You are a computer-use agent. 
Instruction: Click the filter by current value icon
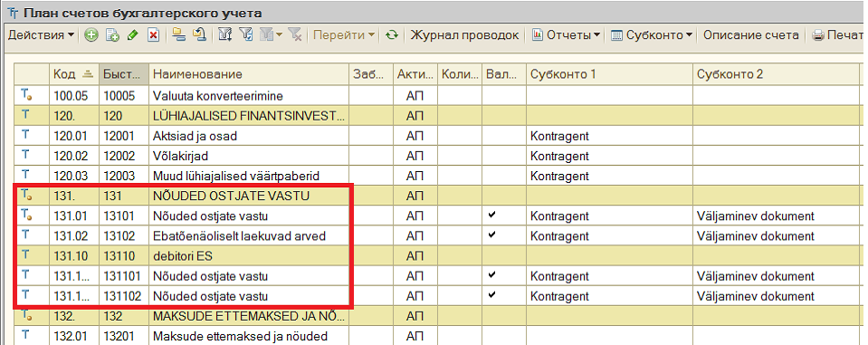[x=246, y=35]
